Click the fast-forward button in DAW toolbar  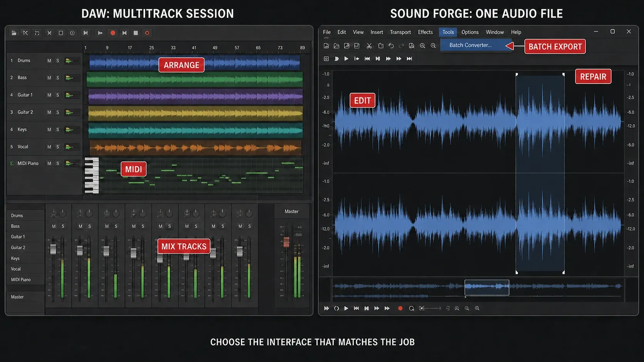[100, 33]
